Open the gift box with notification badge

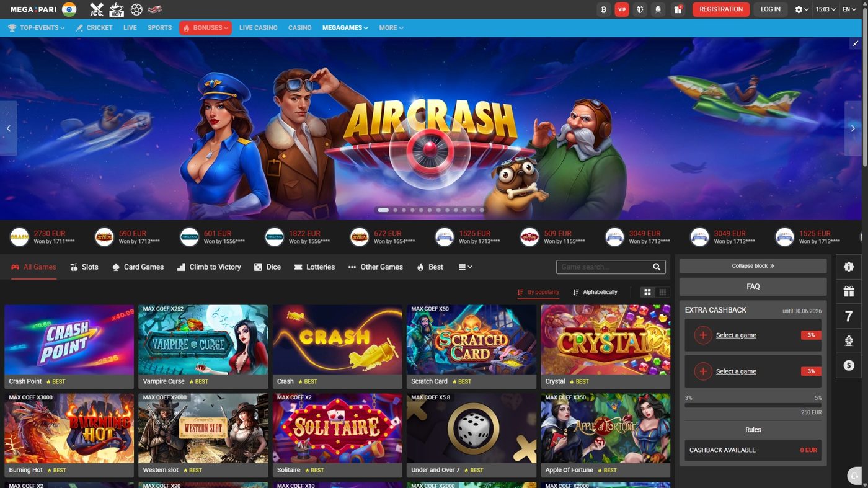coord(678,9)
